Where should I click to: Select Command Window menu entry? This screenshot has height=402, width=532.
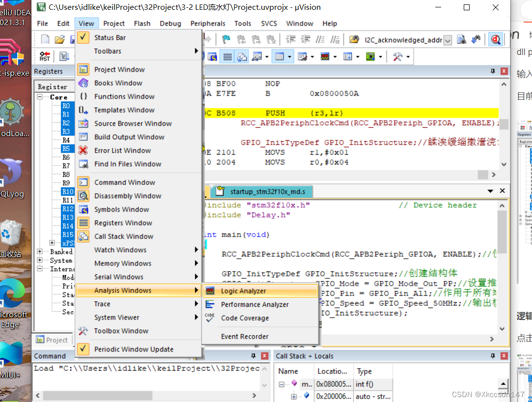(139, 183)
